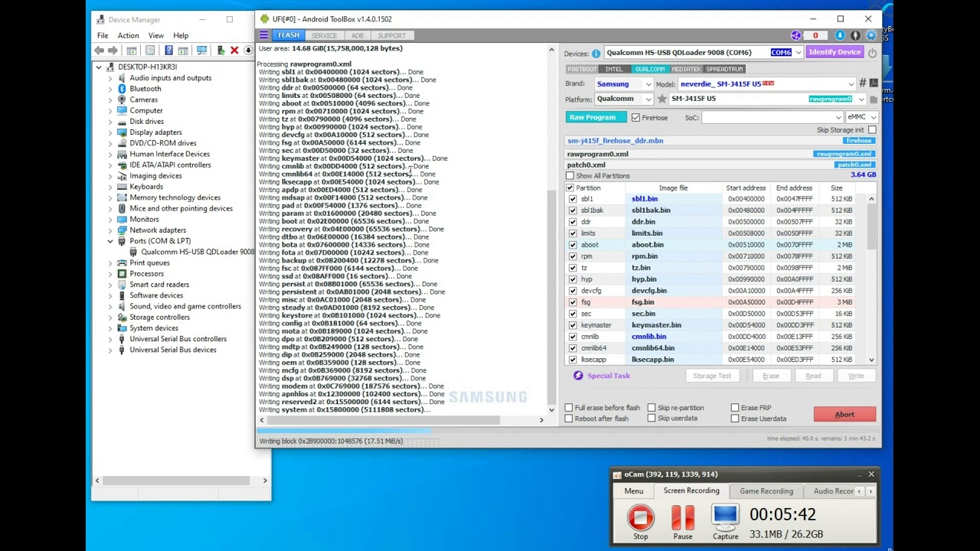
Task: Click red X Uninstall device icon
Action: pos(234,51)
